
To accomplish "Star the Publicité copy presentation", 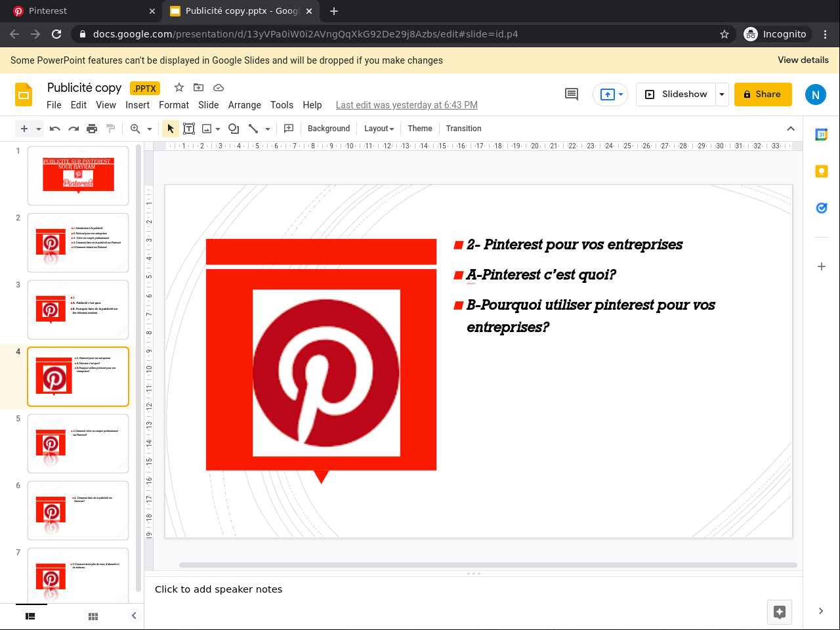I will 179,87.
